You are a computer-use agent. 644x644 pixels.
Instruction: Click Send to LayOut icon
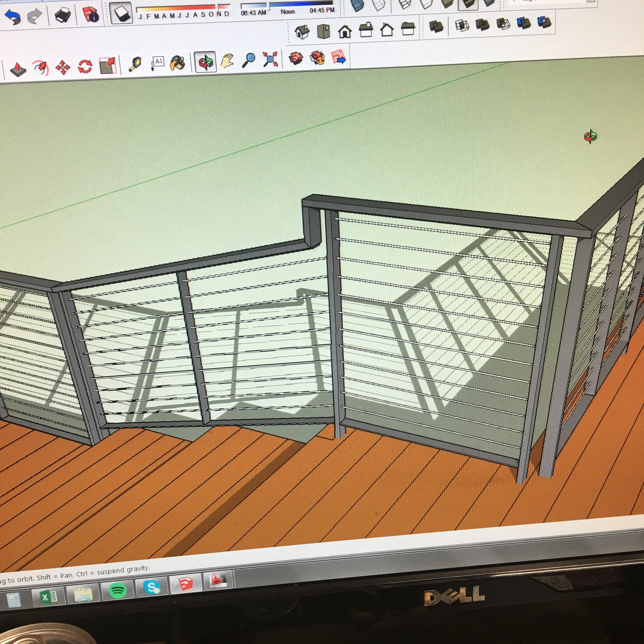[339, 56]
